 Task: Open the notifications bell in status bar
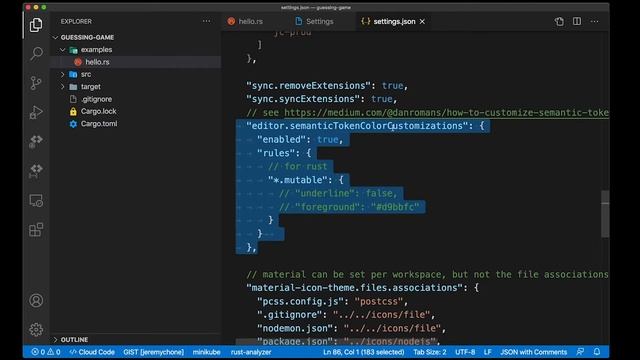[597, 352]
